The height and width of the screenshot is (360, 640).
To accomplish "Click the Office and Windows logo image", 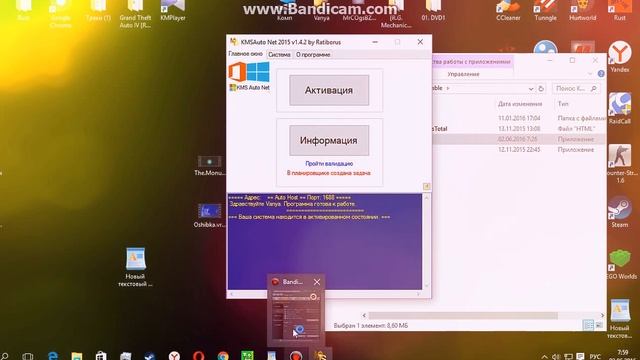I will pos(249,72).
